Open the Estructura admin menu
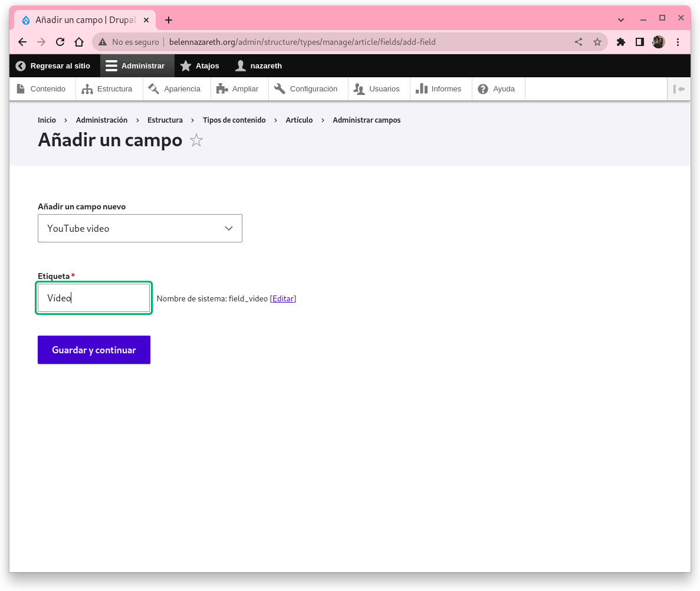This screenshot has width=700, height=591. click(x=109, y=89)
